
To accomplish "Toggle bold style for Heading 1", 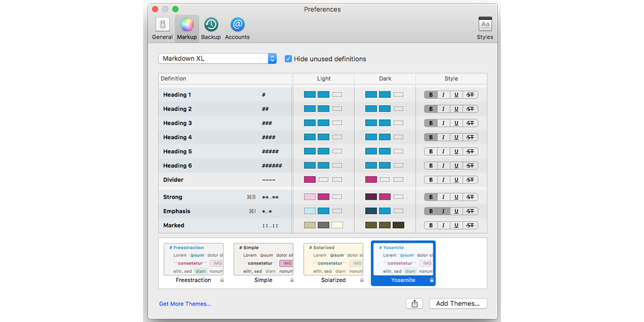I will click(x=431, y=95).
